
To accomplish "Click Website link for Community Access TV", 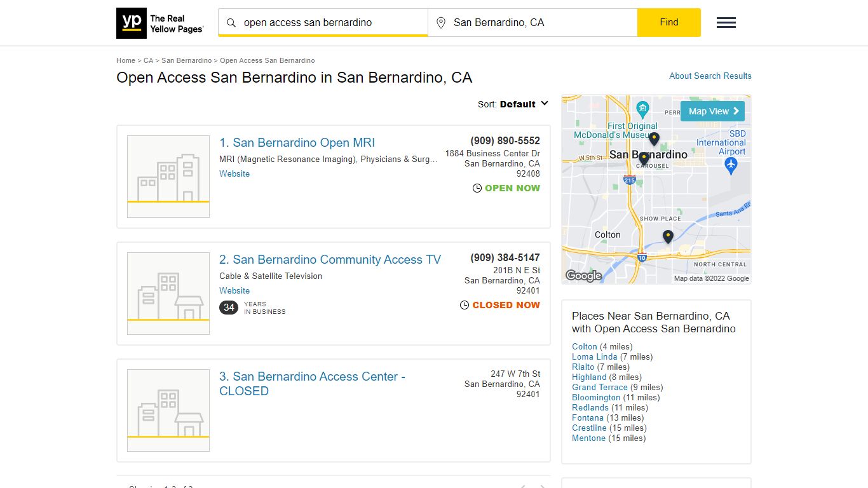I will coord(234,290).
